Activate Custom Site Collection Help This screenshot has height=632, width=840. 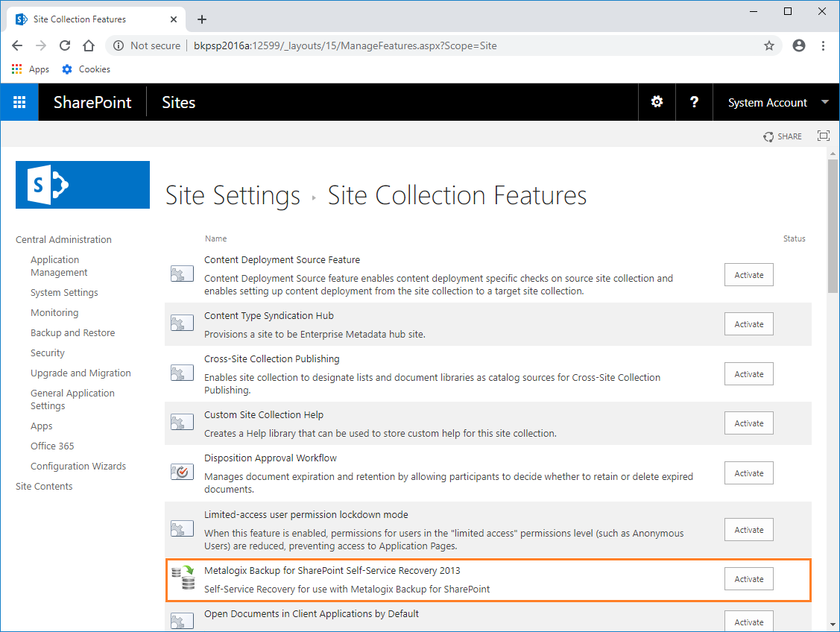click(748, 423)
